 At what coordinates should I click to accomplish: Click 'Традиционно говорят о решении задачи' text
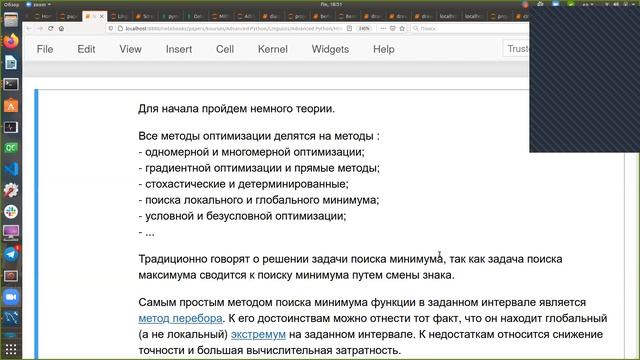pos(243,259)
